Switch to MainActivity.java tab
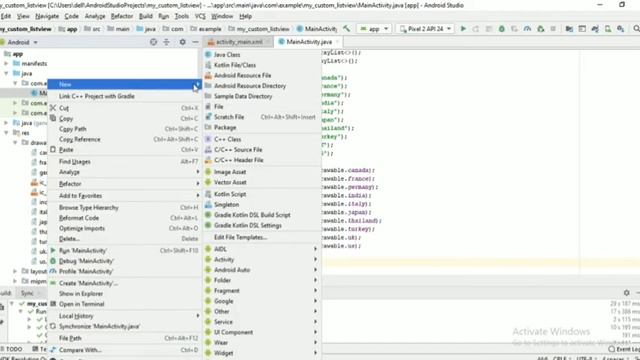 click(309, 42)
